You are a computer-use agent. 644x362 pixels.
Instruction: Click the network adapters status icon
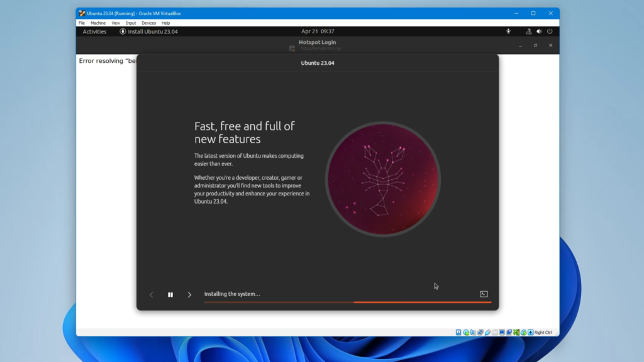click(x=480, y=332)
